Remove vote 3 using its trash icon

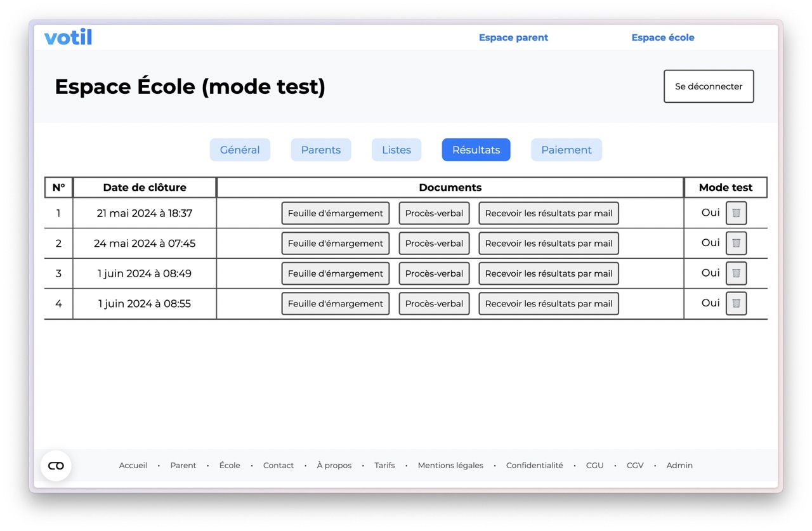click(x=736, y=273)
